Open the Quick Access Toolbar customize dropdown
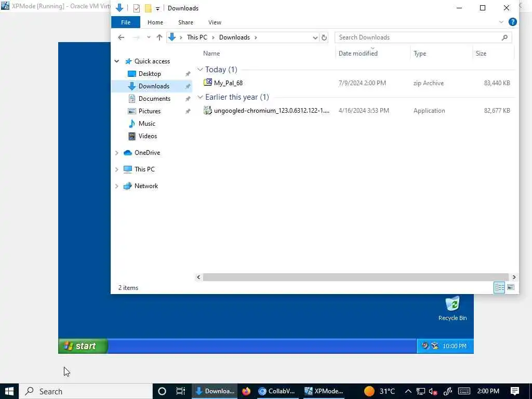 (x=157, y=8)
